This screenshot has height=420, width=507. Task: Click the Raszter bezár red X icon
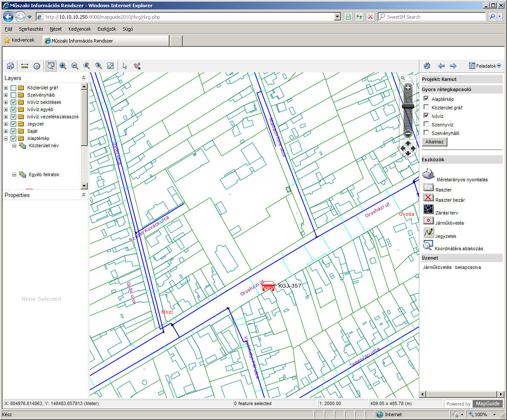pos(428,197)
